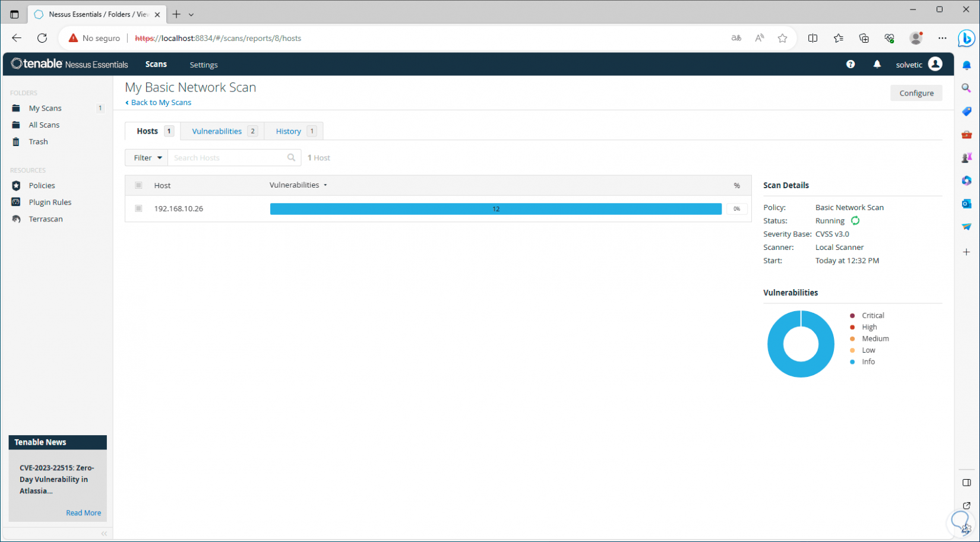Click the not secure warning triangle
This screenshot has width=980, height=542.
tap(73, 38)
